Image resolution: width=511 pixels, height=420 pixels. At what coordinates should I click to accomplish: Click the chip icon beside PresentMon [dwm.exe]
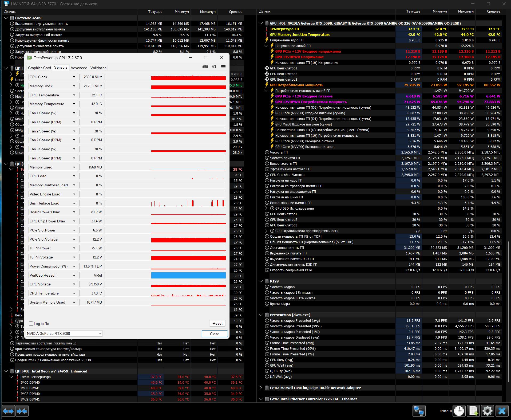[x=267, y=315]
